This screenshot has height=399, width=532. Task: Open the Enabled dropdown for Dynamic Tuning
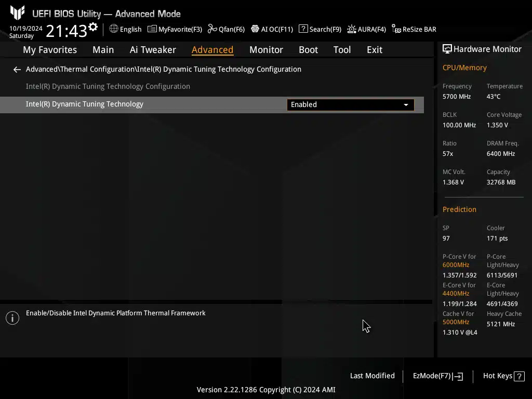351,105
